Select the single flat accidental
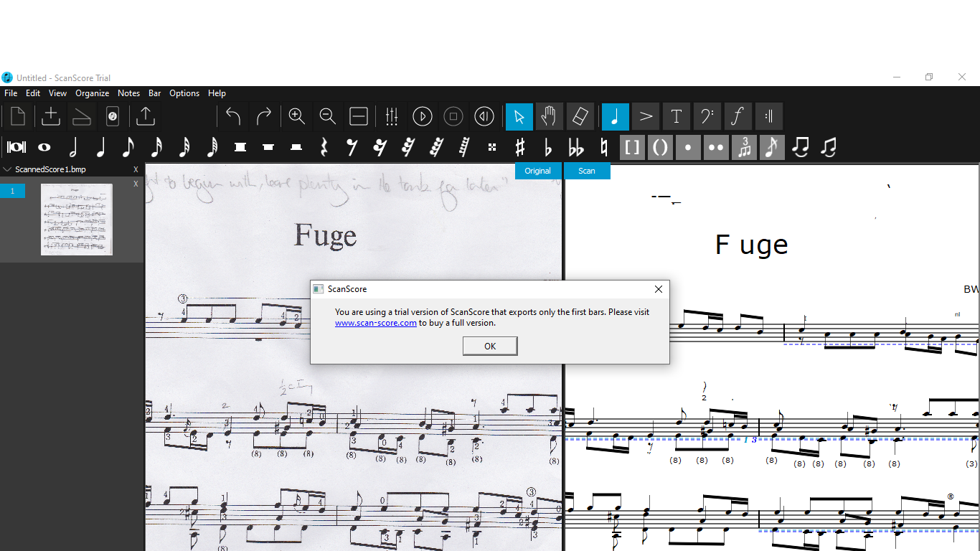The height and width of the screenshot is (551, 980). 548,147
